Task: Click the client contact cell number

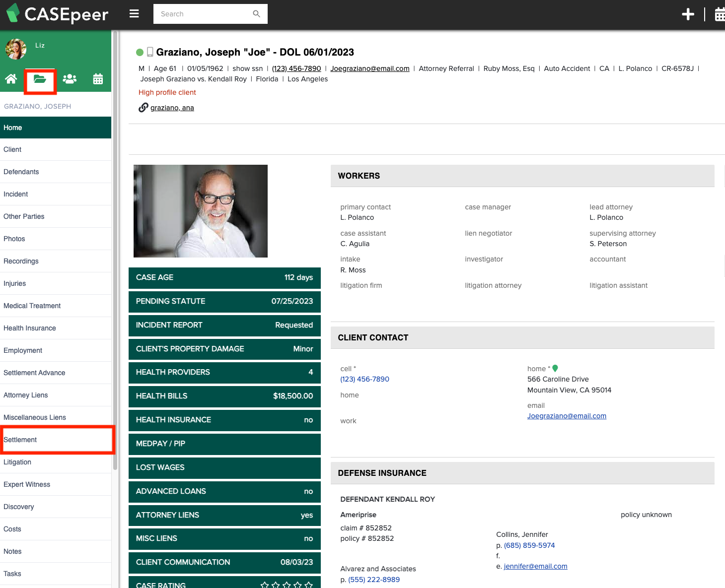Action: point(364,379)
